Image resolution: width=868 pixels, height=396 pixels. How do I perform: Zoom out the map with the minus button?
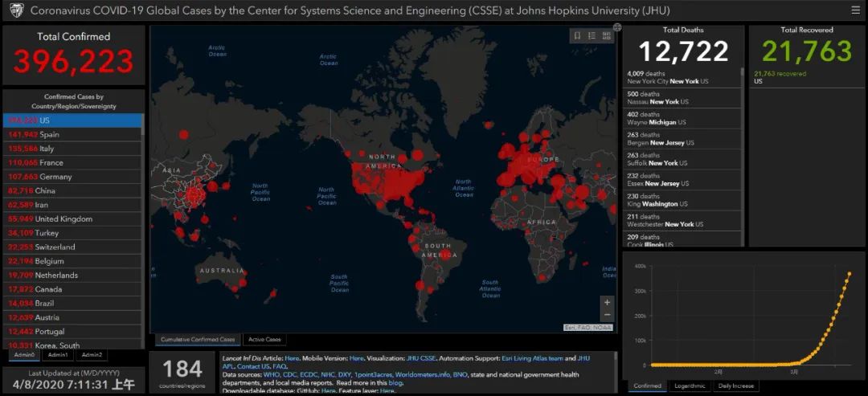coord(608,315)
